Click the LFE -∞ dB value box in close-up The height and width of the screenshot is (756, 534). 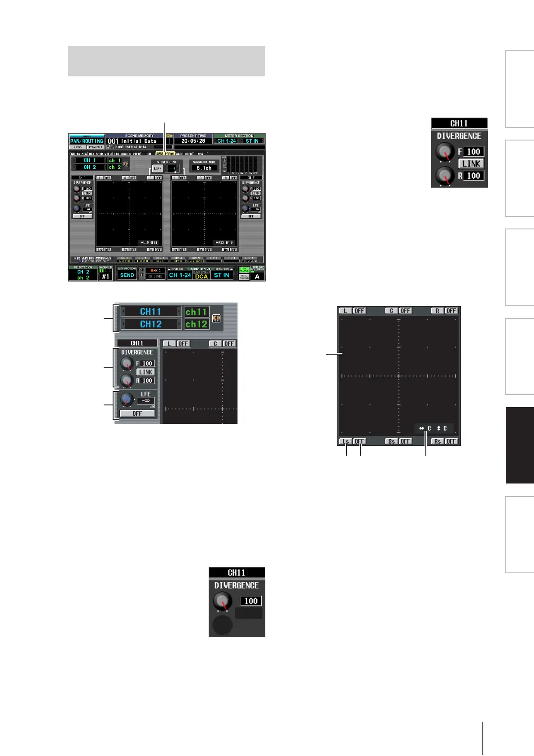point(146,400)
